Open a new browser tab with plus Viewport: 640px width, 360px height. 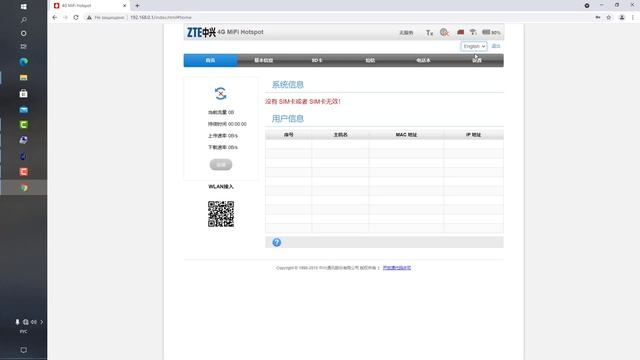pyautogui.click(x=137, y=6)
